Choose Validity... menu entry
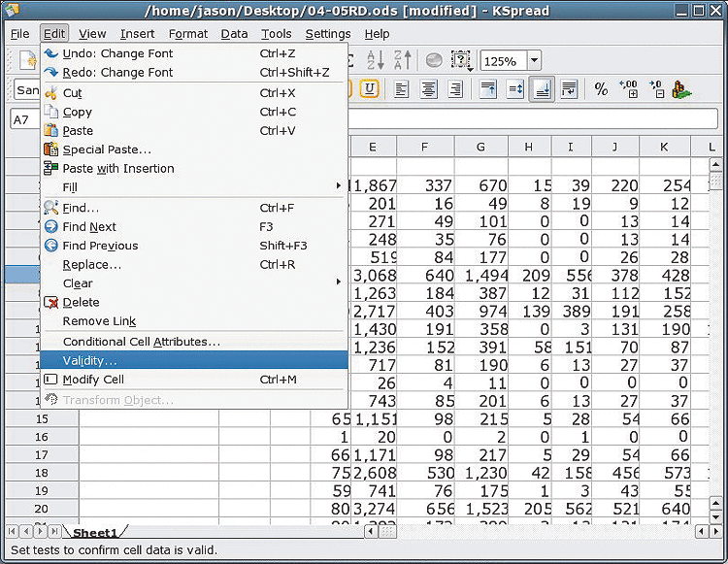Viewport: 728px width, 564px height. coord(194,360)
